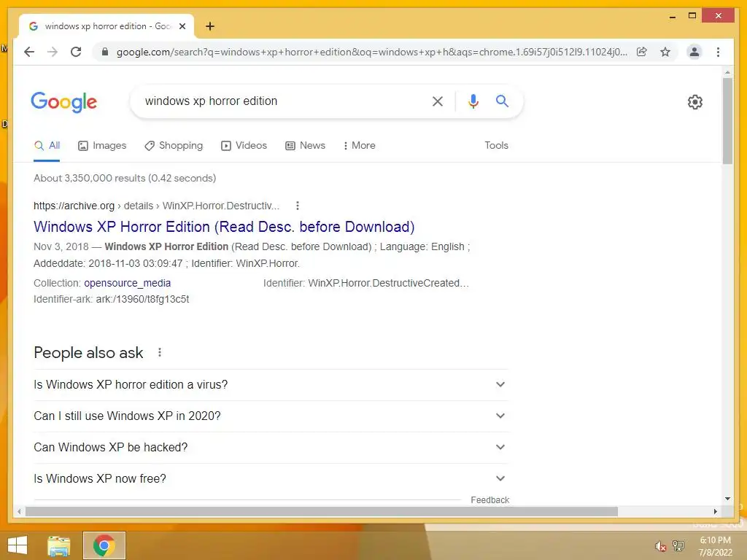
Task: Click the muted volume tray icon
Action: coord(660,546)
